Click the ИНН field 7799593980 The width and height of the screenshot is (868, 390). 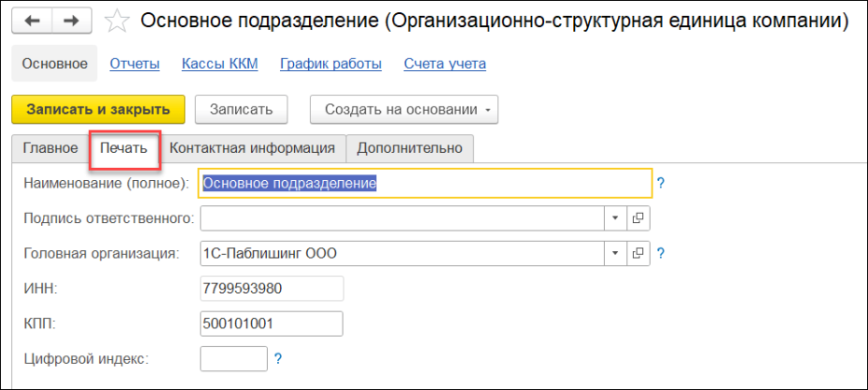pyautogui.click(x=272, y=288)
